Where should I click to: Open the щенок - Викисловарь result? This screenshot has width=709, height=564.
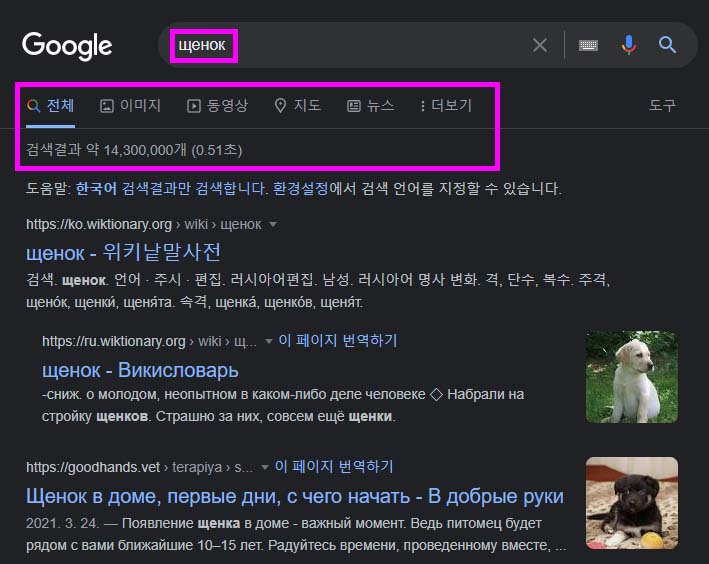pyautogui.click(x=140, y=370)
